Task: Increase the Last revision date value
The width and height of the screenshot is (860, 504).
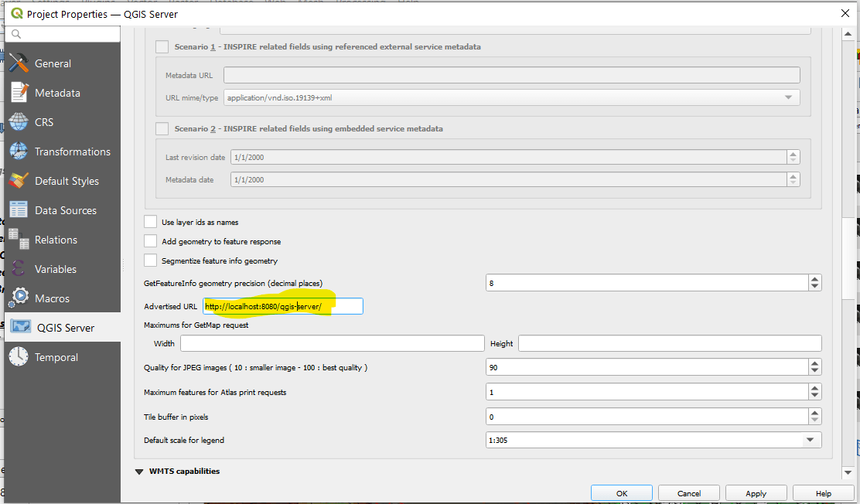Action: [793, 154]
